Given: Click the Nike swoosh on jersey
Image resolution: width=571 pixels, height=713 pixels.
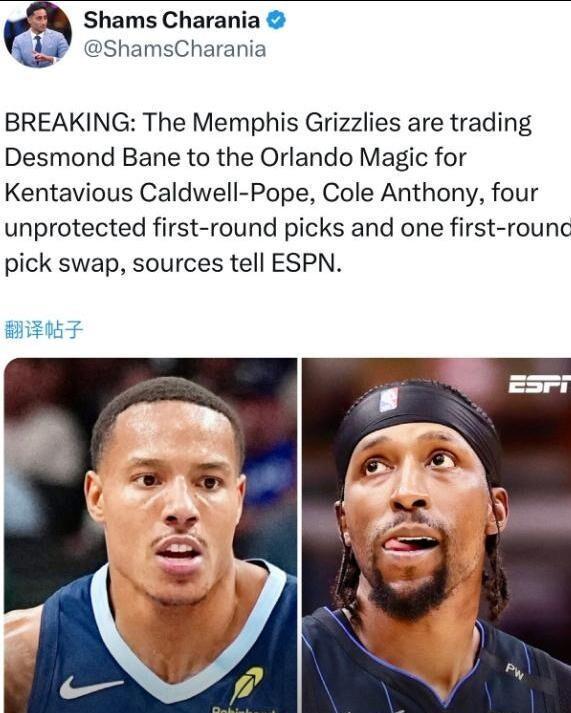Looking at the screenshot, I should click(x=91, y=687).
